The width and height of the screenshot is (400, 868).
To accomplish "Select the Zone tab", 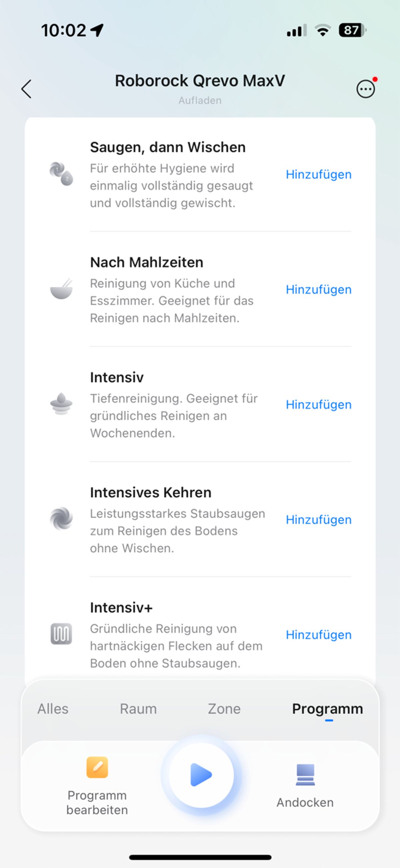I will click(x=224, y=709).
